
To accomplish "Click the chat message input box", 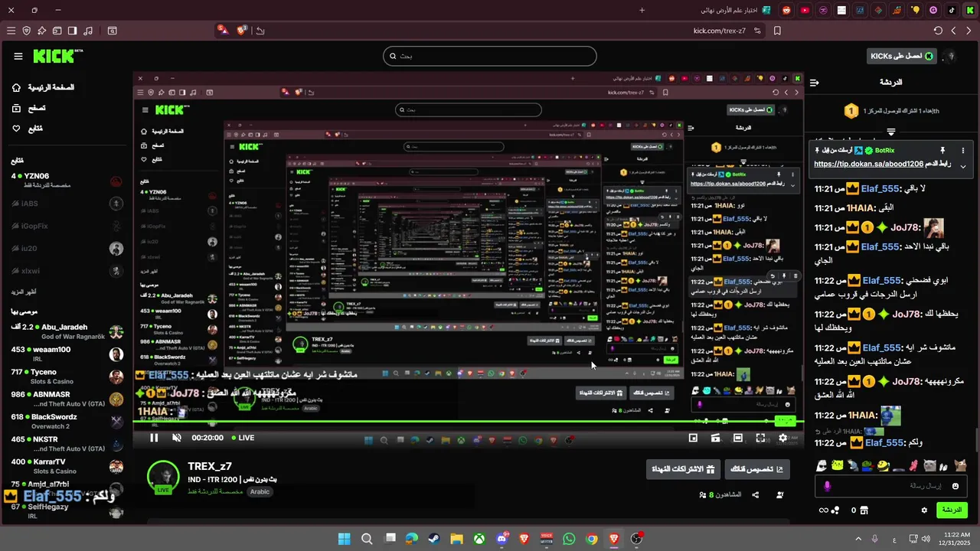I will (x=891, y=486).
